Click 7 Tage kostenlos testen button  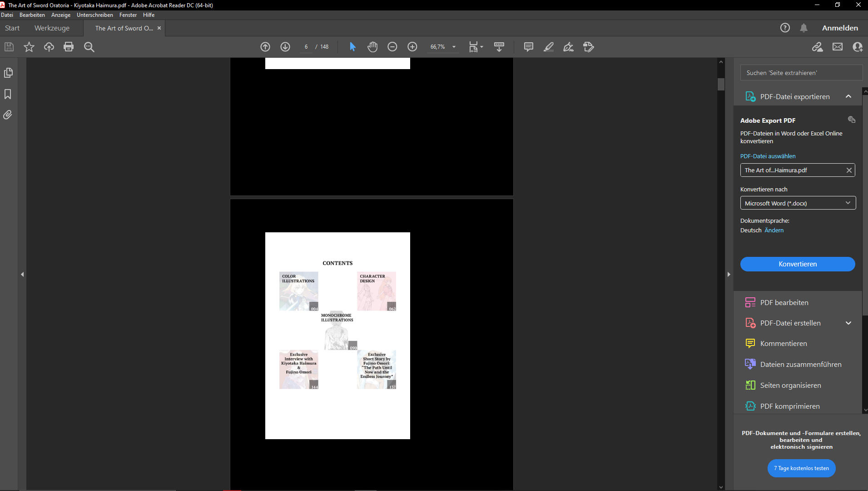tap(801, 468)
